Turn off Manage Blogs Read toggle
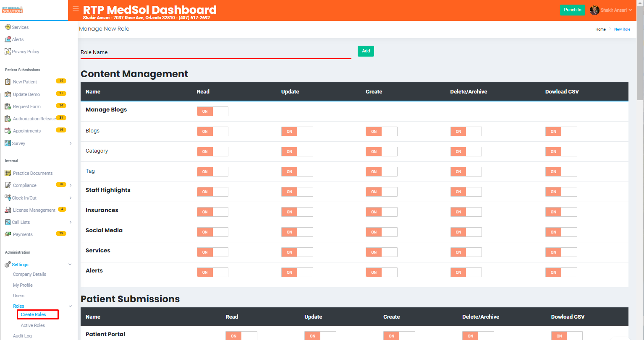 point(212,111)
